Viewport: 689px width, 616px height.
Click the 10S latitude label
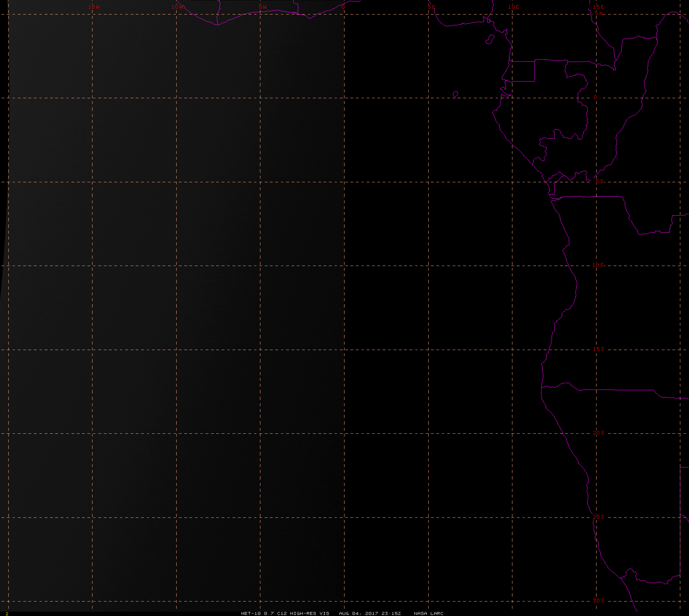(x=598, y=265)
